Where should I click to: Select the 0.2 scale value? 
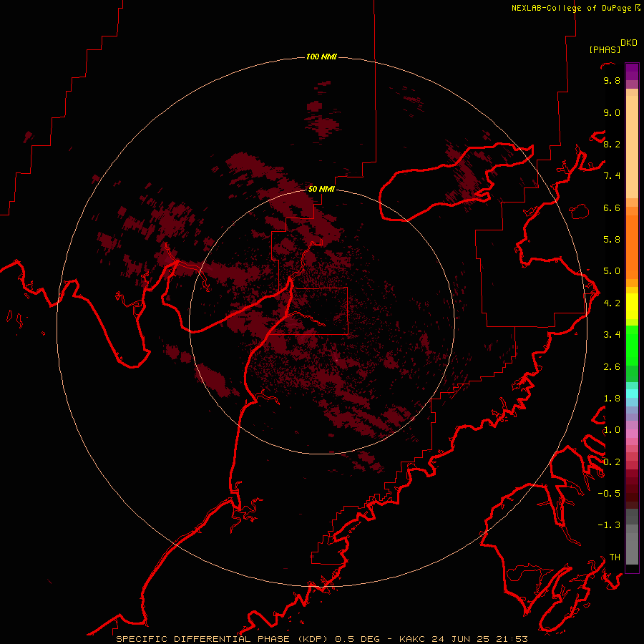click(612, 462)
